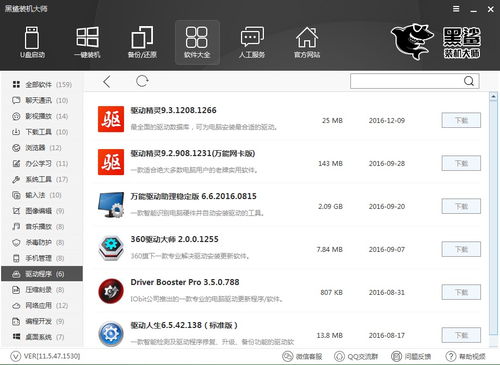The image size is (500, 365).
Task: Open the hamburger menu in title bar
Action: pos(456,9)
